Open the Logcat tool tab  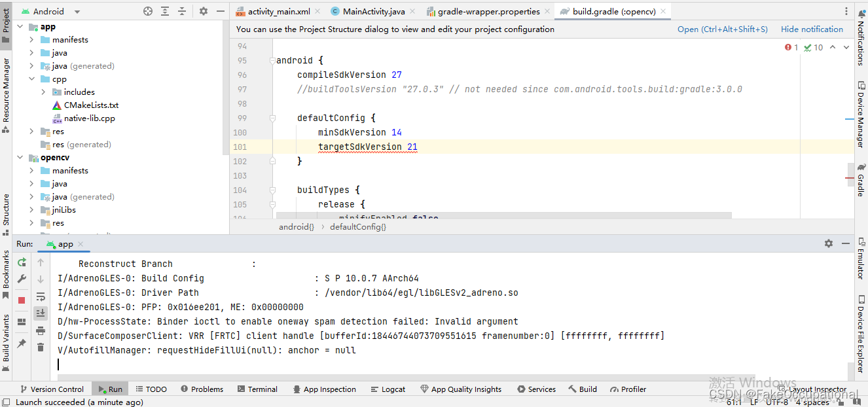388,389
